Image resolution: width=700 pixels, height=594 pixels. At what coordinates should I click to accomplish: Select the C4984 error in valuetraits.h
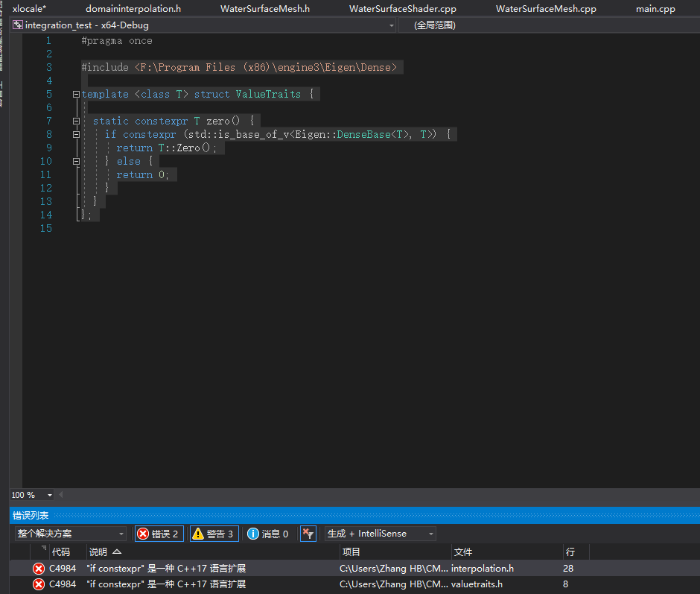[x=355, y=584]
